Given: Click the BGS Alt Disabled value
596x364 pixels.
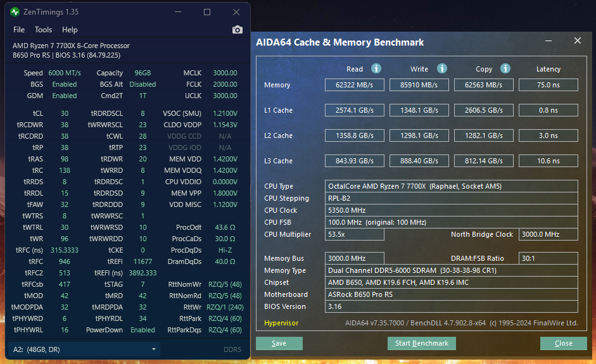Looking at the screenshot, I should 143,84.
